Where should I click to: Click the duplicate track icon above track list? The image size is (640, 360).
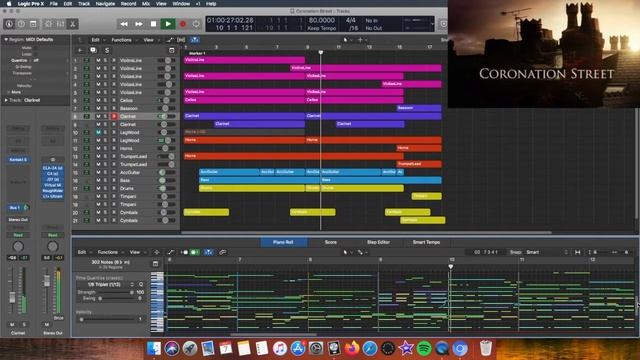93,50
